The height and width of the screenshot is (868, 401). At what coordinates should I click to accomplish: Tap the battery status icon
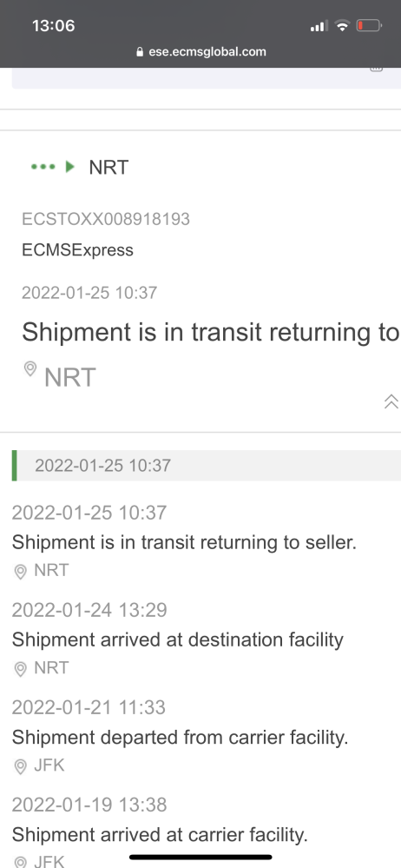[369, 25]
